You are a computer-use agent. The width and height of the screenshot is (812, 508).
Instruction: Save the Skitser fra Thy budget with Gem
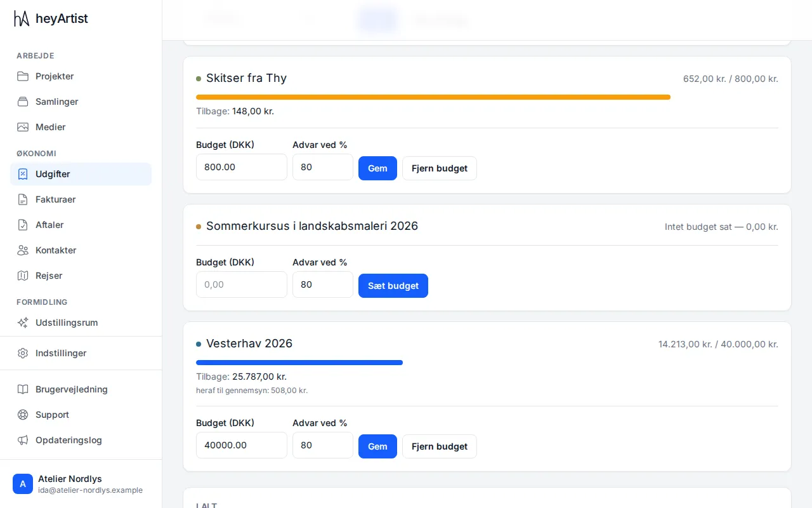coord(377,168)
